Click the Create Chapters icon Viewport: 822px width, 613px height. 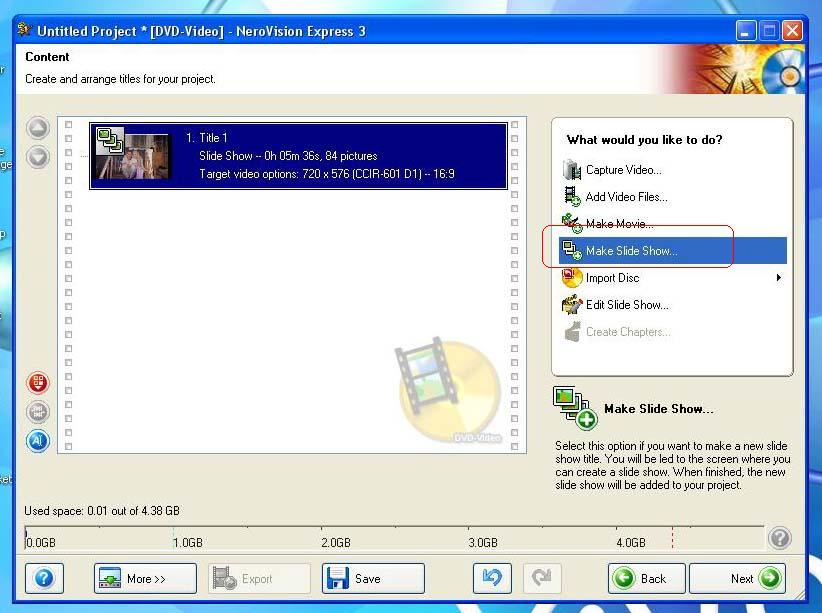pos(572,332)
